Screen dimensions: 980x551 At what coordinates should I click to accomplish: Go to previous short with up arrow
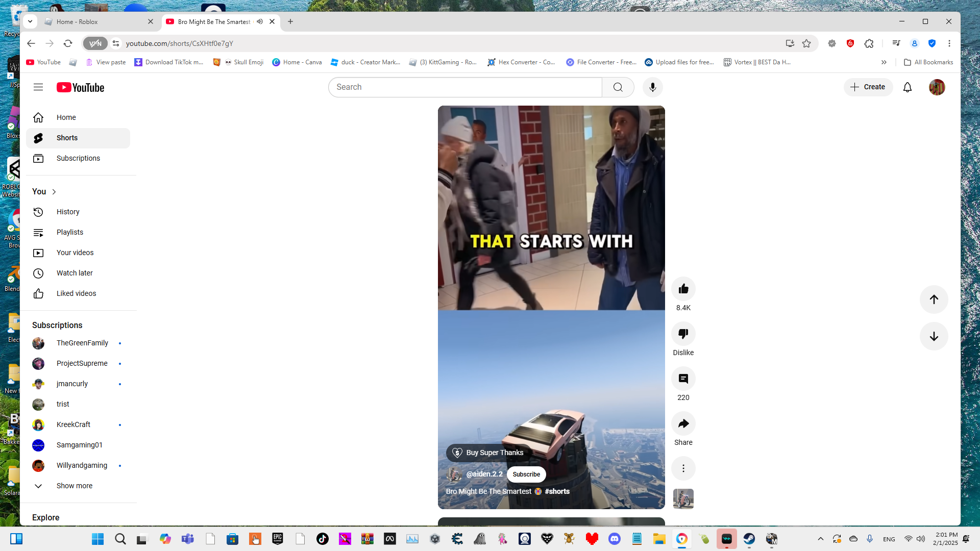click(934, 299)
